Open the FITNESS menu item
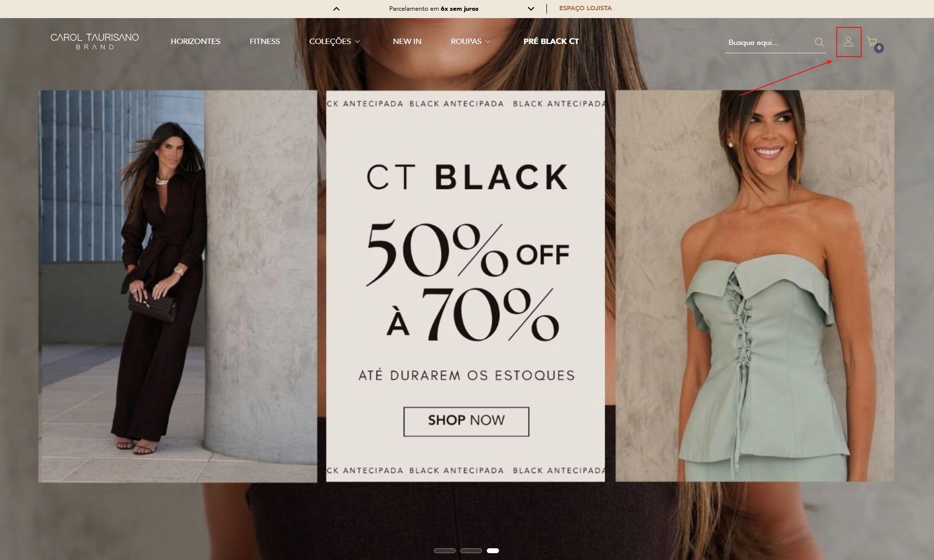Screen dimensions: 934x560 pos(264,42)
